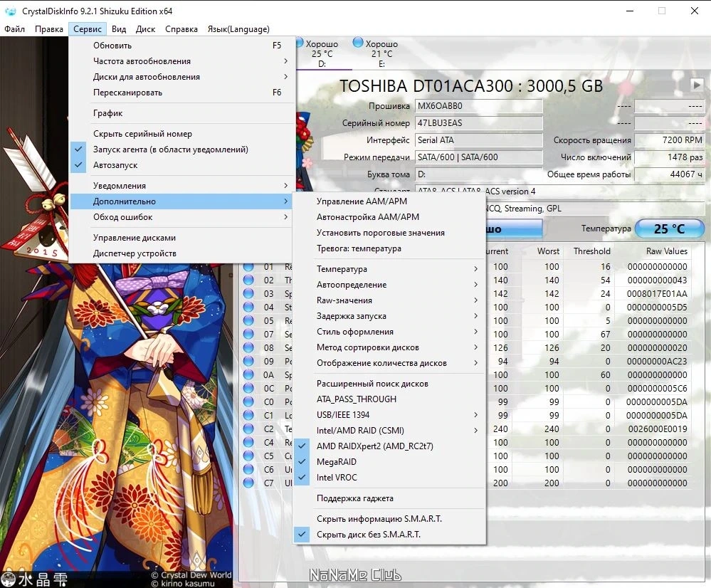Click status orb of attribute C7 row

click(x=248, y=483)
